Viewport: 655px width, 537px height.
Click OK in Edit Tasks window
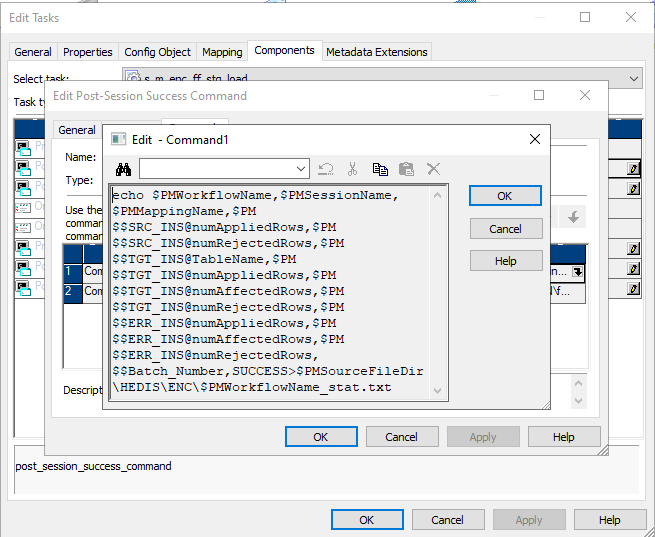tap(367, 520)
